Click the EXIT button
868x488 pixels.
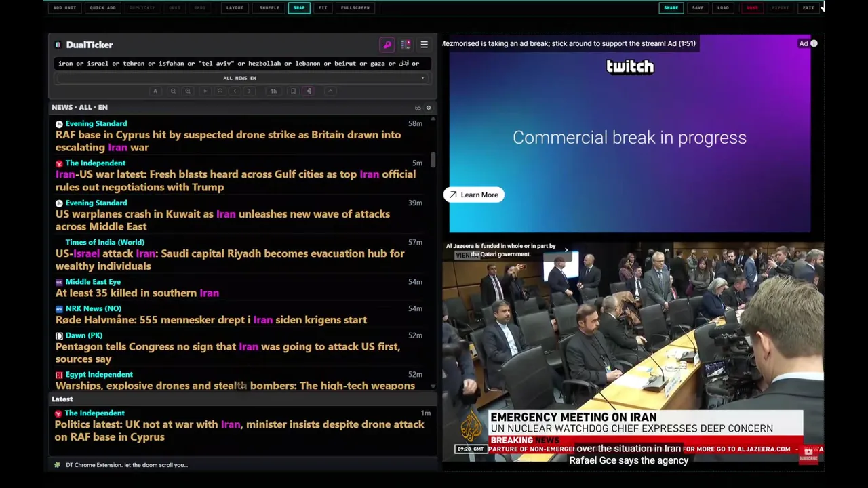[808, 8]
